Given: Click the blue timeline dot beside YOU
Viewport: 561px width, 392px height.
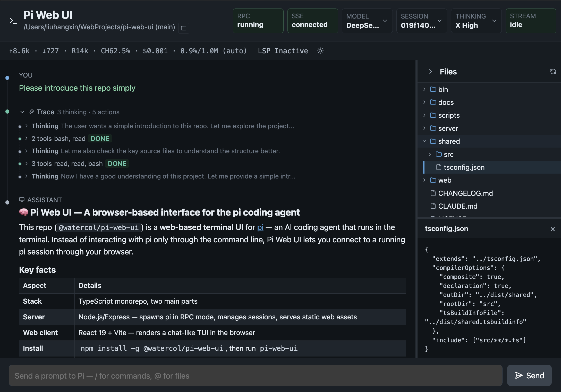Looking at the screenshot, I should tap(7, 78).
